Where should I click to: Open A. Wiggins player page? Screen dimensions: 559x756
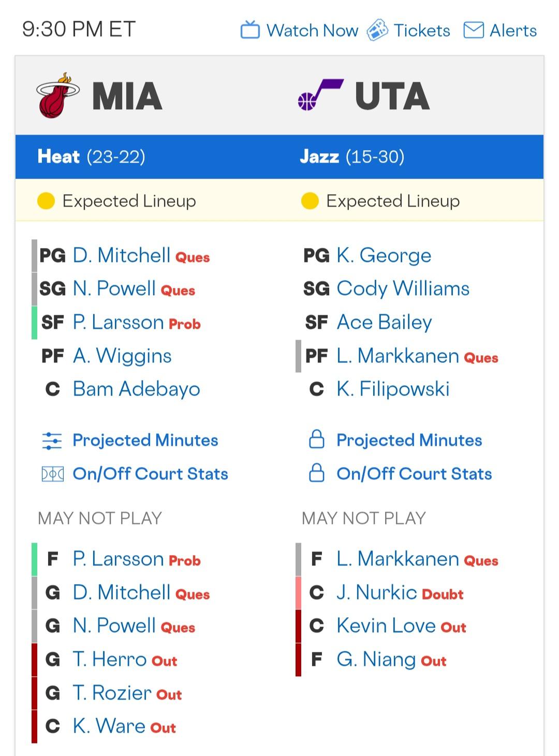122,356
